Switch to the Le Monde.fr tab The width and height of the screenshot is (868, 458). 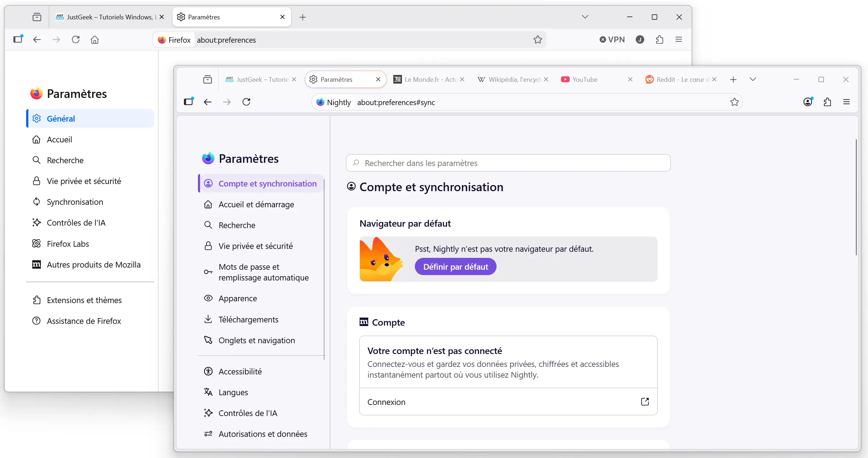[429, 79]
